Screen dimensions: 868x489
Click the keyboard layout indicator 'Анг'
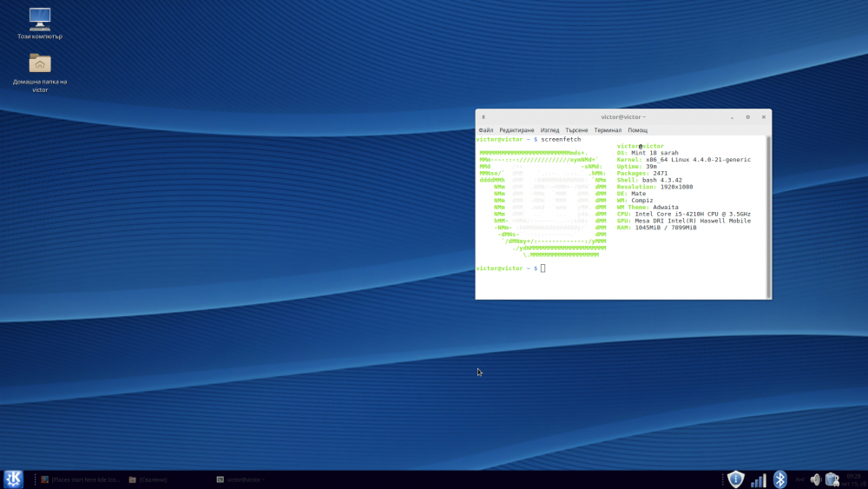pyautogui.click(x=800, y=479)
